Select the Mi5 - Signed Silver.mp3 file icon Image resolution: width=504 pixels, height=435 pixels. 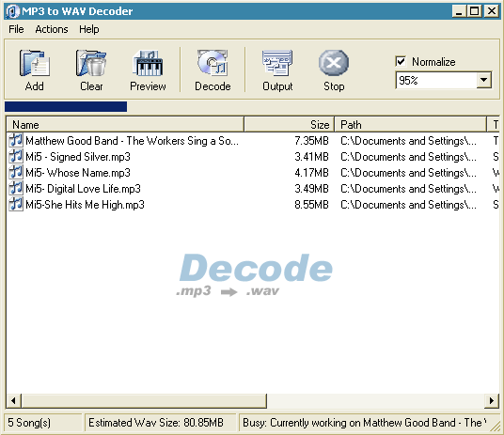(16, 157)
